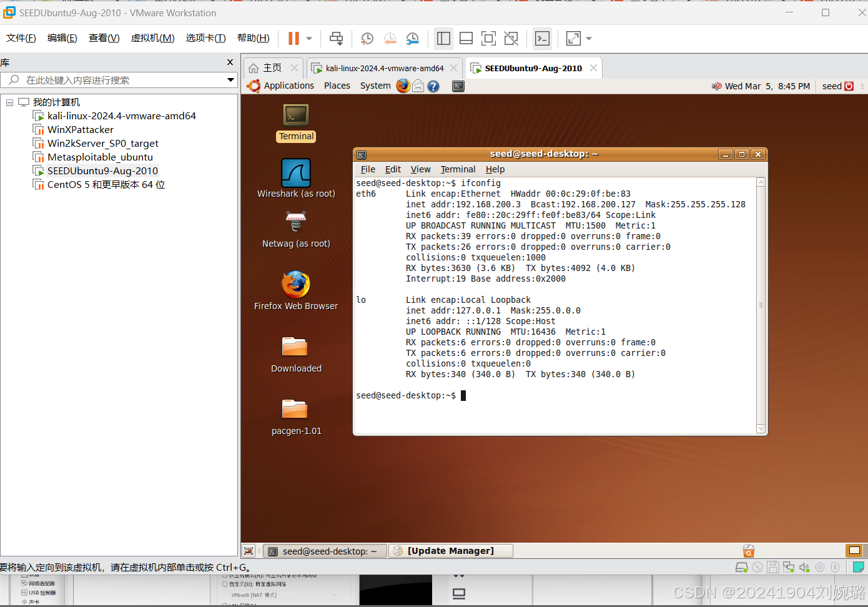Launch Firefox from the Ubuntu top panel
This screenshot has width=868, height=607.
click(403, 86)
